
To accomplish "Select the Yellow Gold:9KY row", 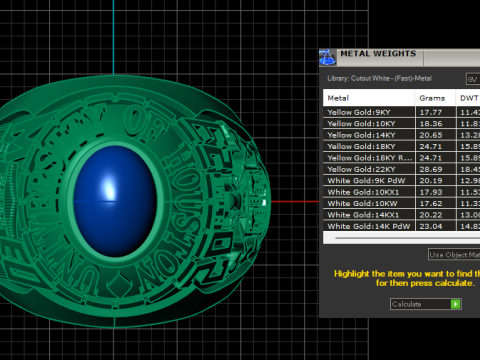I will click(x=402, y=112).
